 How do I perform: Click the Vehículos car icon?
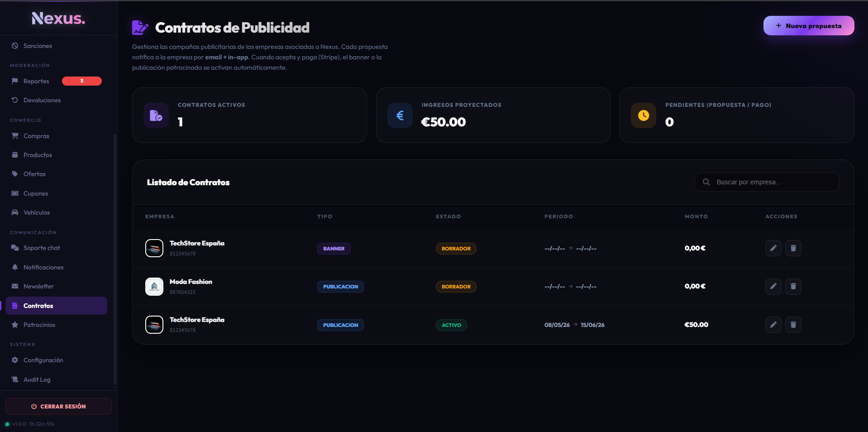pos(15,212)
